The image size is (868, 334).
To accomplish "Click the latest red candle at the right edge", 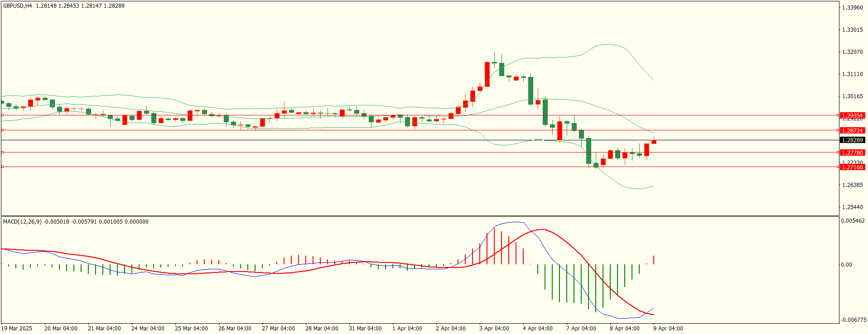I will coord(654,142).
